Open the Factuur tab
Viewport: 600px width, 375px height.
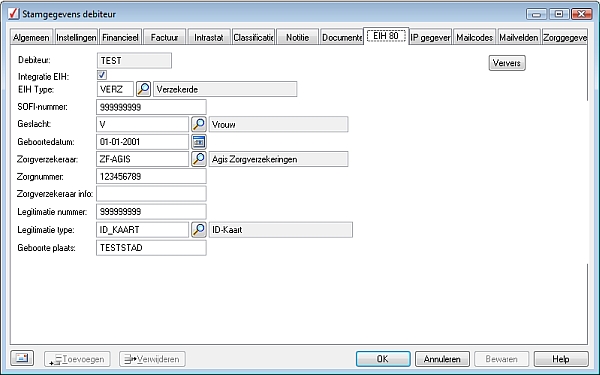pyautogui.click(x=165, y=37)
